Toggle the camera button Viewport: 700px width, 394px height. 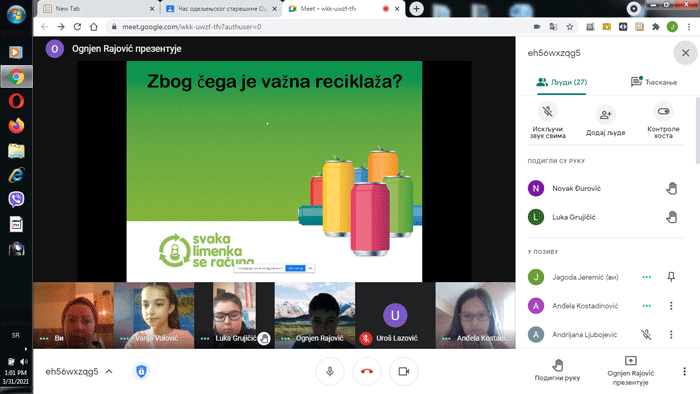pos(404,371)
